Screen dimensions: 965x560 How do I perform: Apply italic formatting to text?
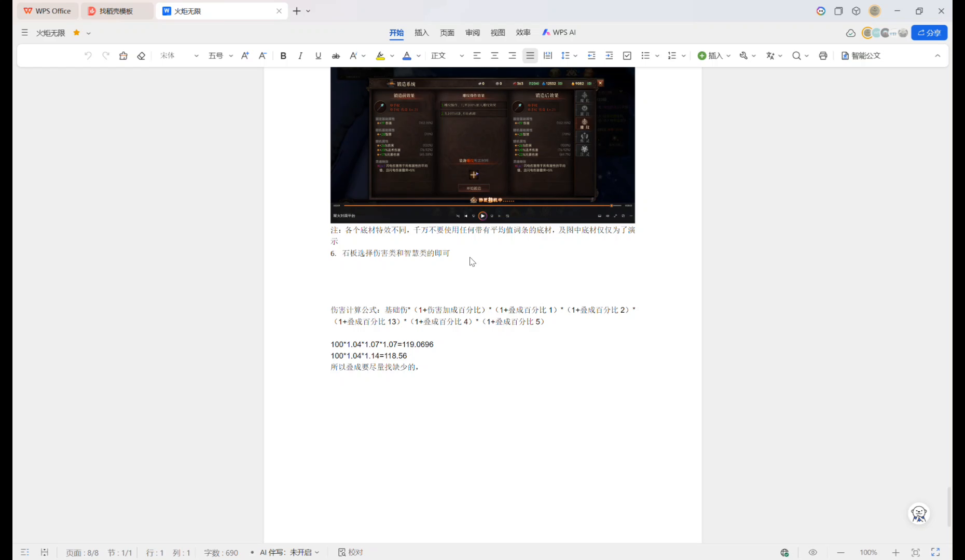tap(300, 55)
